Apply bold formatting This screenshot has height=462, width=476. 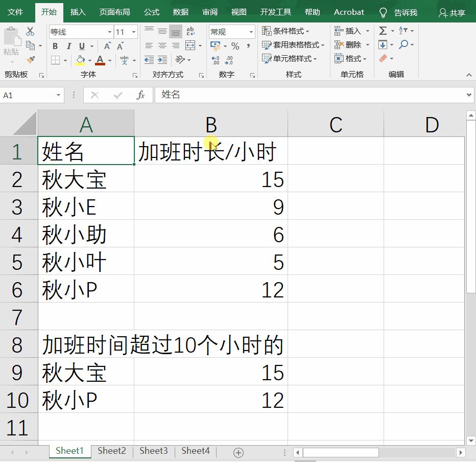[55, 46]
